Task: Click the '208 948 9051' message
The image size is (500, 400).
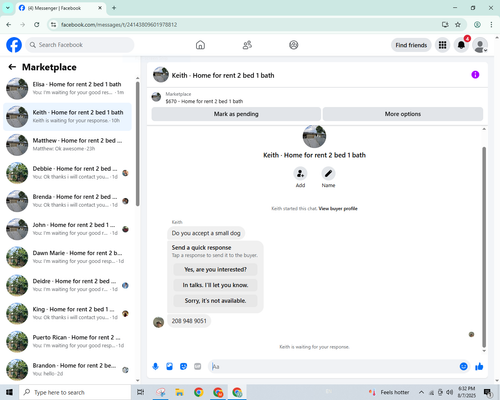Action: coord(189,321)
